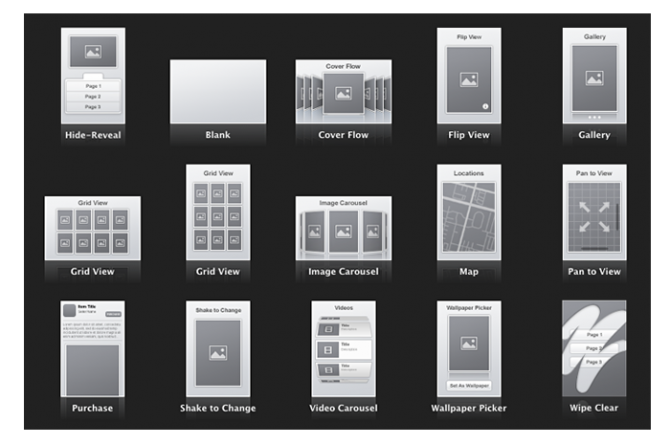Pick the Wallpaper Picker template
Viewport: 670px width, 445px height.
pyautogui.click(x=469, y=348)
